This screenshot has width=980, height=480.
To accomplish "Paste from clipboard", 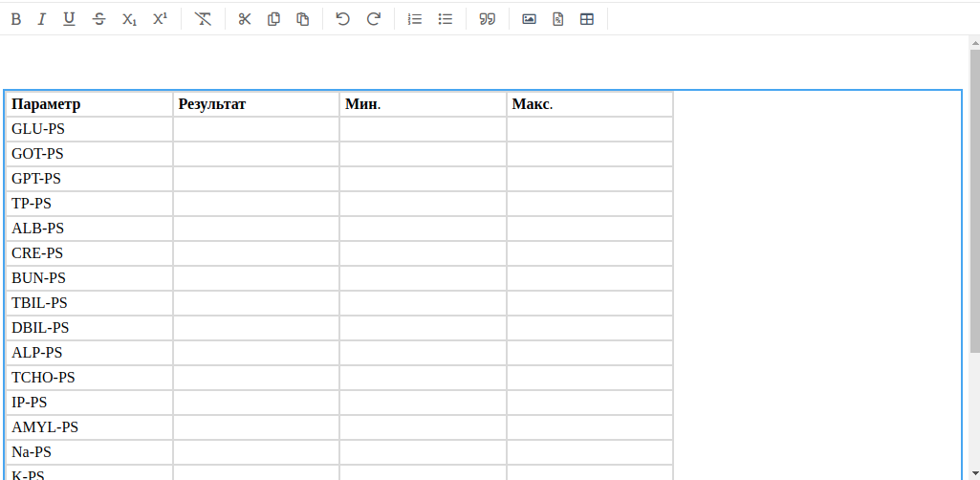I will pyautogui.click(x=303, y=19).
